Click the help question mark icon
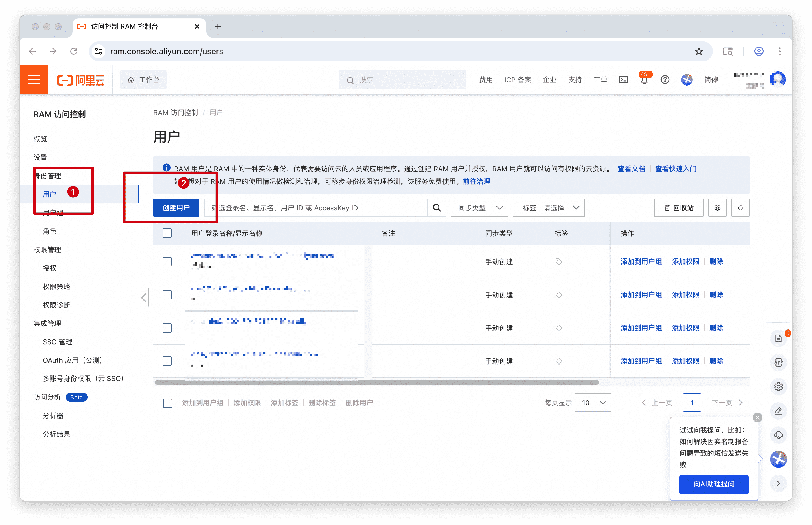Image resolution: width=812 pixels, height=525 pixels. click(x=664, y=80)
